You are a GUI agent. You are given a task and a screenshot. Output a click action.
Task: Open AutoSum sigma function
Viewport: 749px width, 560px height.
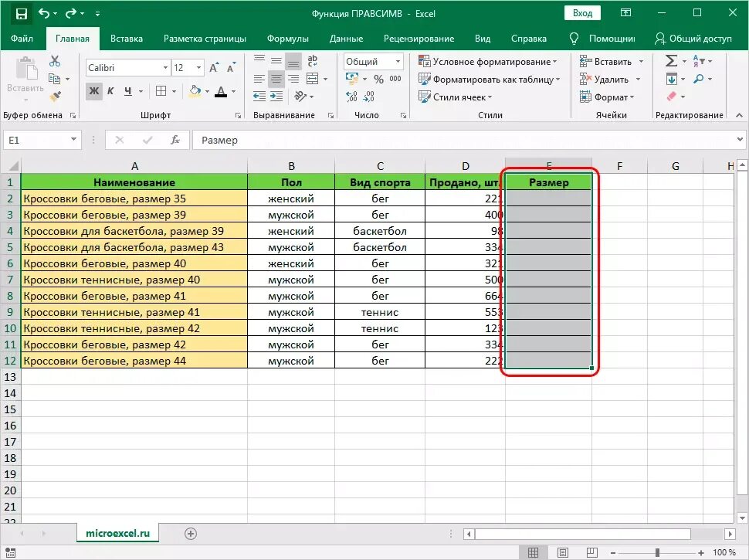click(671, 61)
